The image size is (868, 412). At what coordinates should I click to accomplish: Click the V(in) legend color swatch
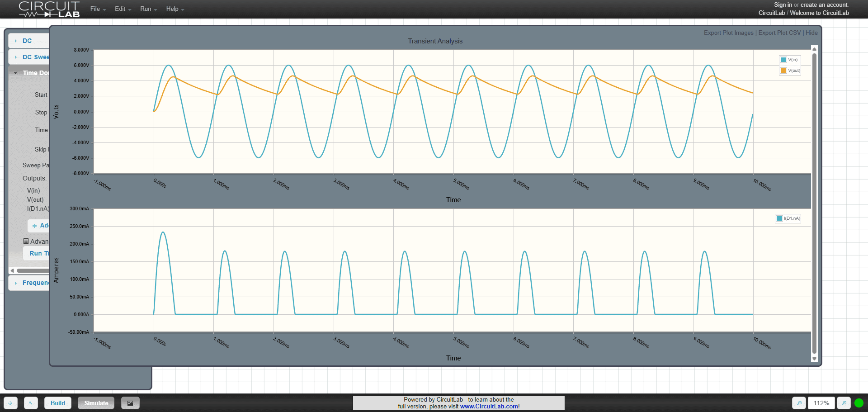pos(783,60)
